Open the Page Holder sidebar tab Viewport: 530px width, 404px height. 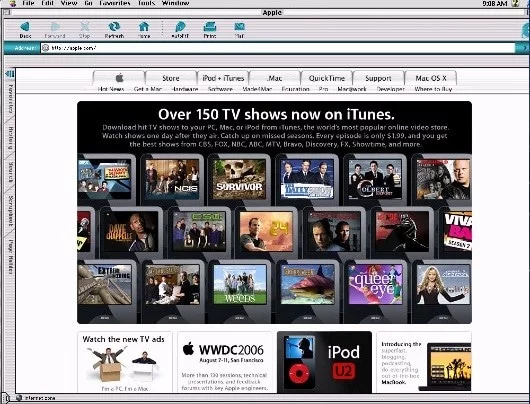point(10,257)
